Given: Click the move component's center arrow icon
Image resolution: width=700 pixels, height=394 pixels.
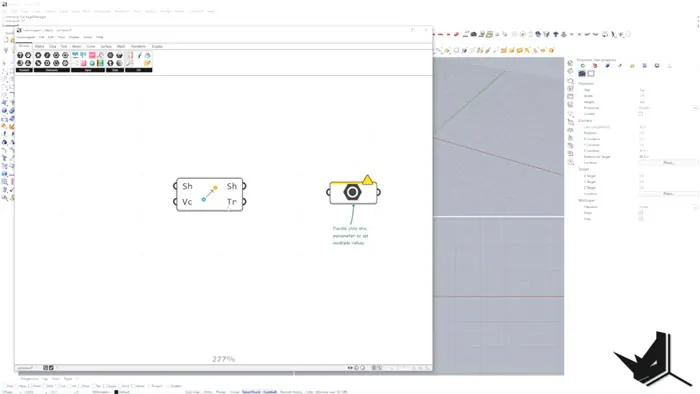Looking at the screenshot, I should [x=209, y=194].
